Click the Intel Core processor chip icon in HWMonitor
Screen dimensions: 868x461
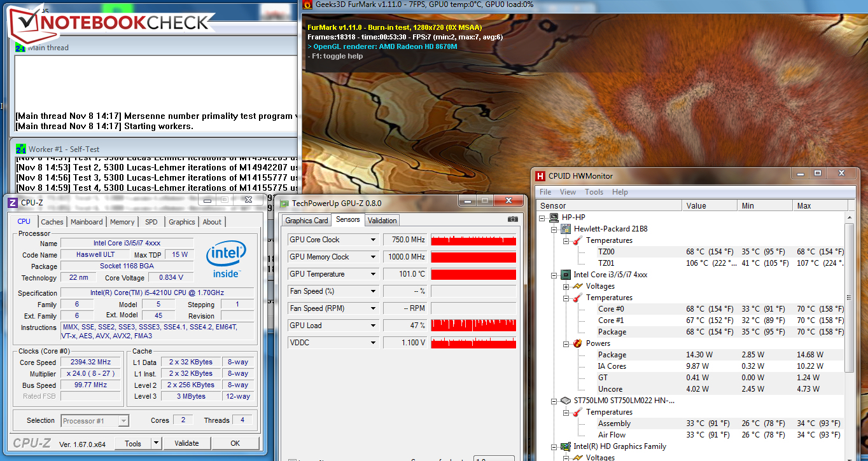[566, 275]
